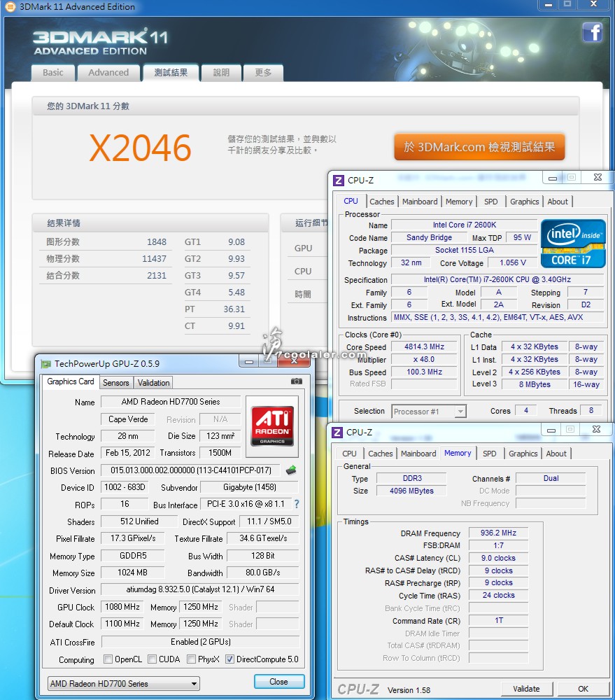The width and height of the screenshot is (615, 700).
Task: Open the 說明 tab in 3DMark
Action: [x=221, y=73]
